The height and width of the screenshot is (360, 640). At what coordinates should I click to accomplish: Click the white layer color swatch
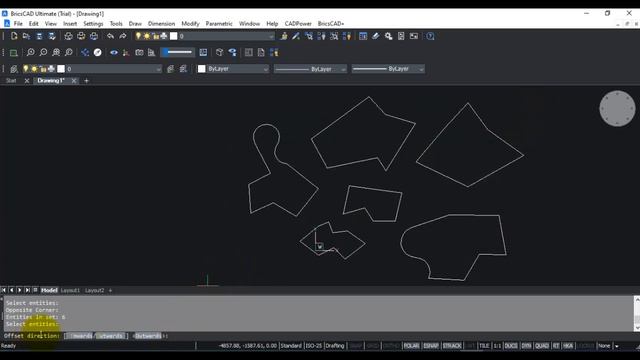(x=61, y=69)
